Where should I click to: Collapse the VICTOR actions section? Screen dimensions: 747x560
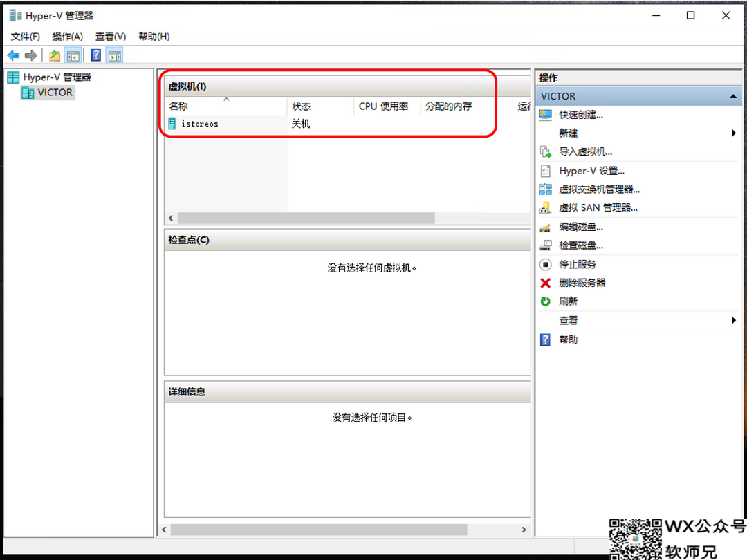pyautogui.click(x=733, y=97)
